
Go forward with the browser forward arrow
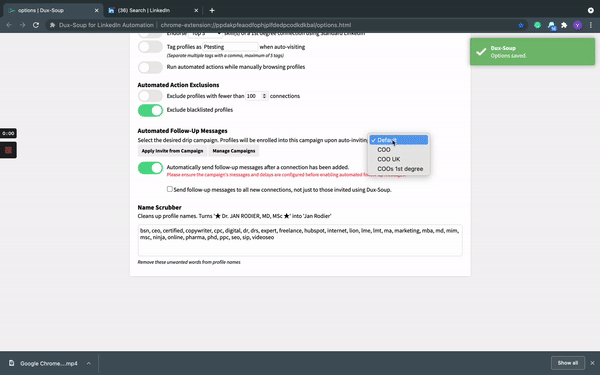22,25
